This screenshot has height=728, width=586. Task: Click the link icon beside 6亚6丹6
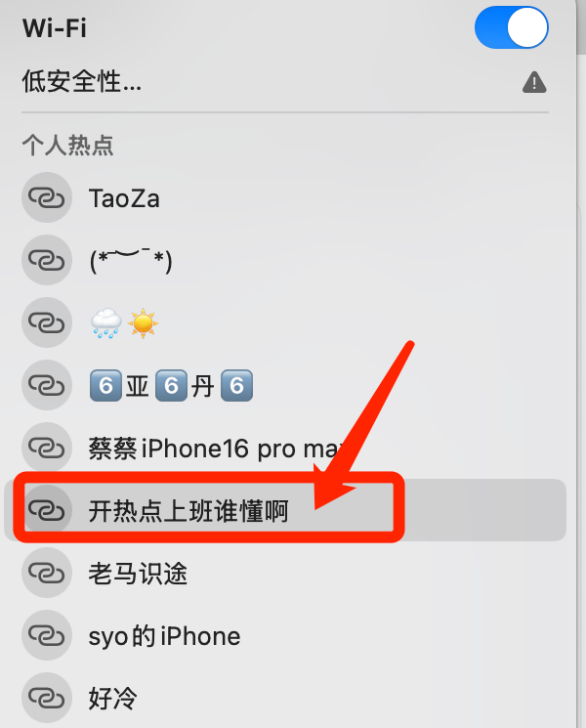click(x=47, y=385)
